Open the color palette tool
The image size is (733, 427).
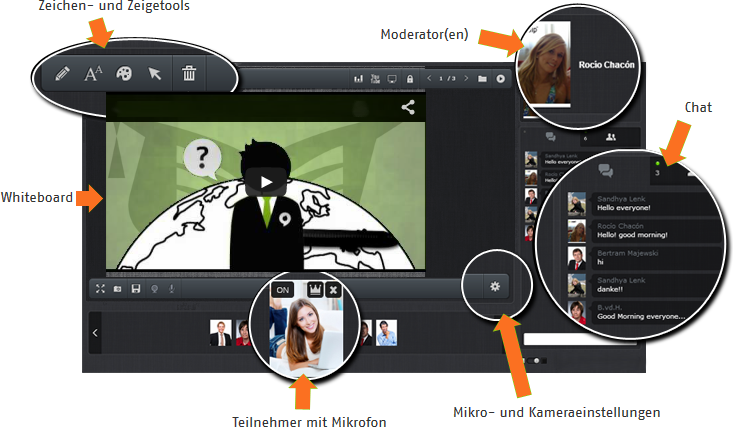pos(124,73)
